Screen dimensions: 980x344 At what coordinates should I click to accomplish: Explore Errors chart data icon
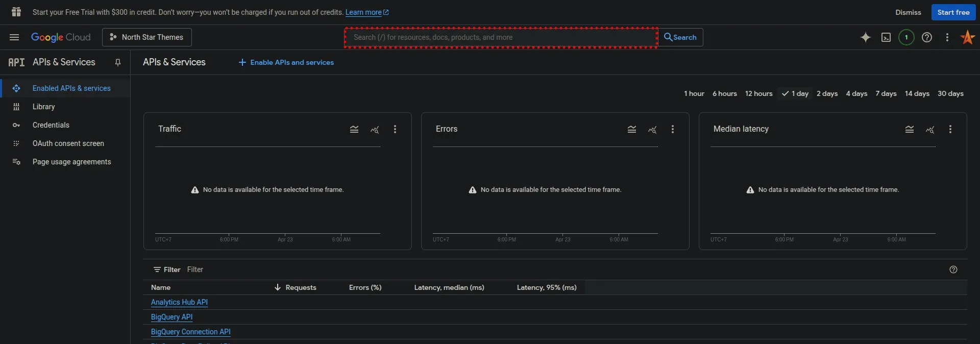[652, 130]
